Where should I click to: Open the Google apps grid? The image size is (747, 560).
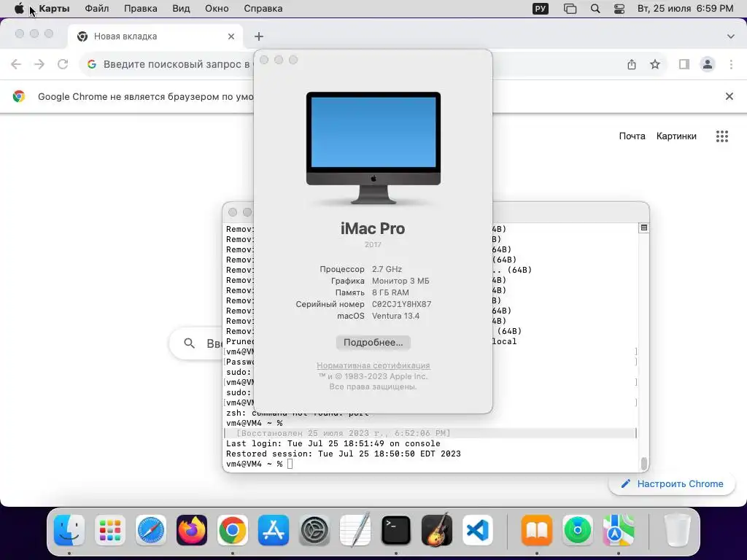tap(722, 136)
